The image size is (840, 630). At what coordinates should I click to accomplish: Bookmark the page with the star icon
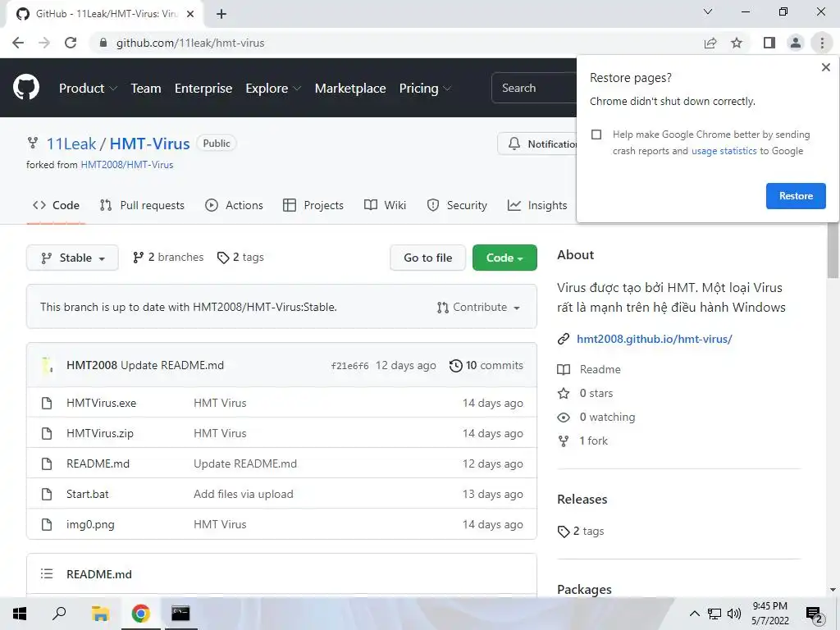(x=737, y=43)
